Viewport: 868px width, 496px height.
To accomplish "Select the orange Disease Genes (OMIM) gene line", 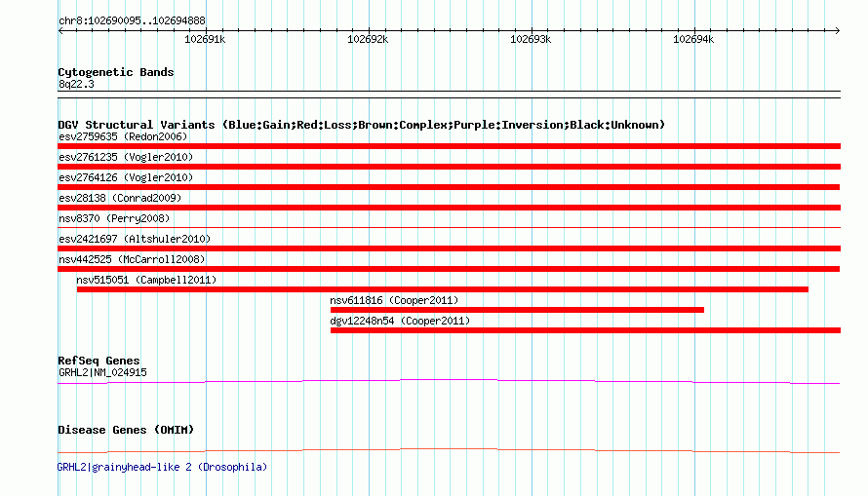I will 449,450.
